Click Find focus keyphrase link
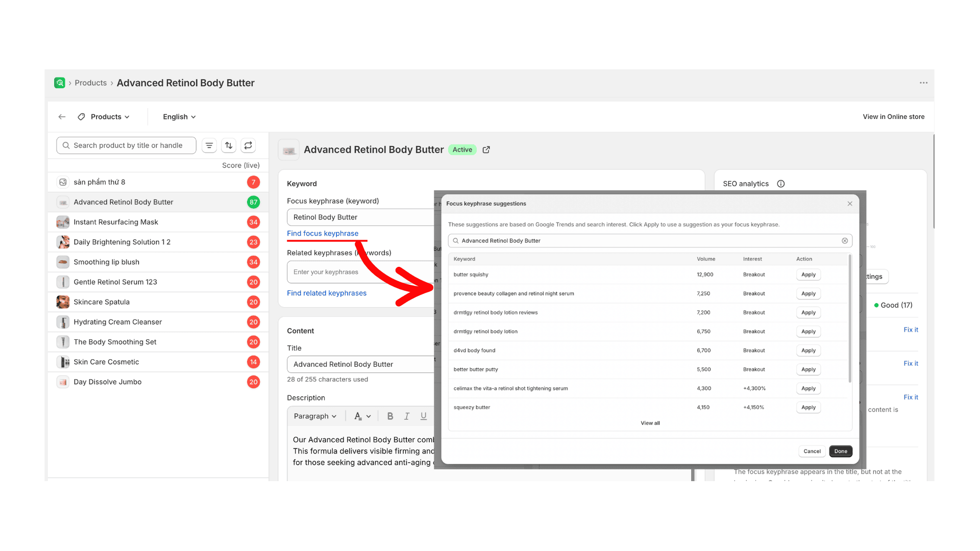This screenshot has width=980, height=551. [x=323, y=233]
